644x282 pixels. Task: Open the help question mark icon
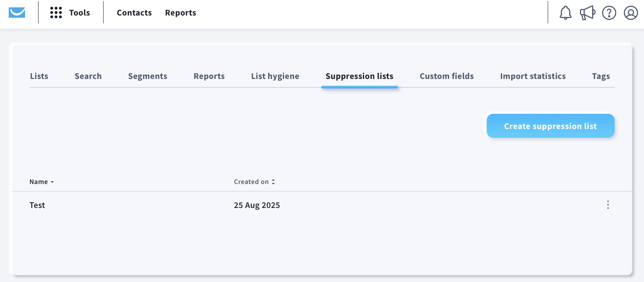609,13
